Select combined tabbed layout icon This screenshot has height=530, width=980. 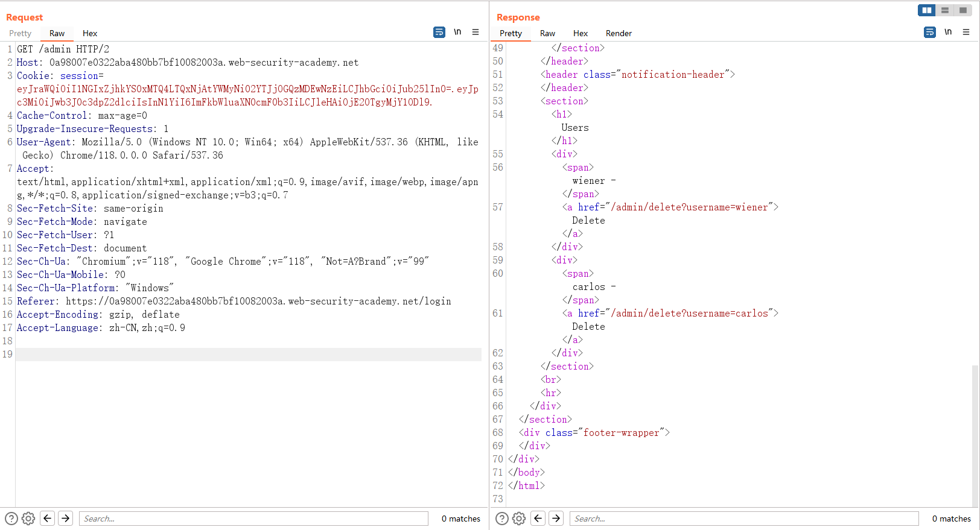963,10
